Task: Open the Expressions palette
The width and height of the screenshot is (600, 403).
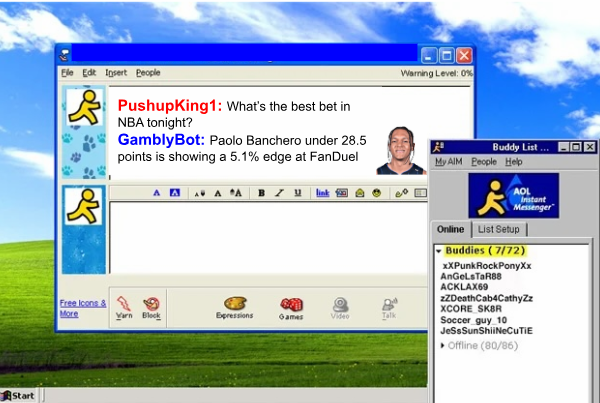Action: tap(235, 308)
